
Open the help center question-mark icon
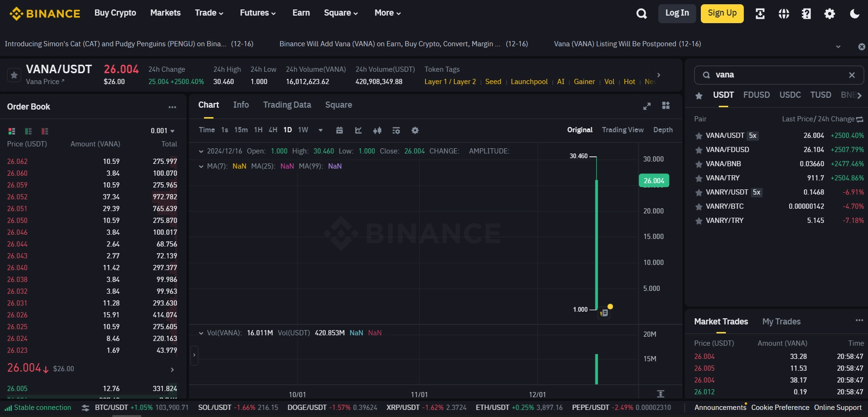click(x=807, y=14)
